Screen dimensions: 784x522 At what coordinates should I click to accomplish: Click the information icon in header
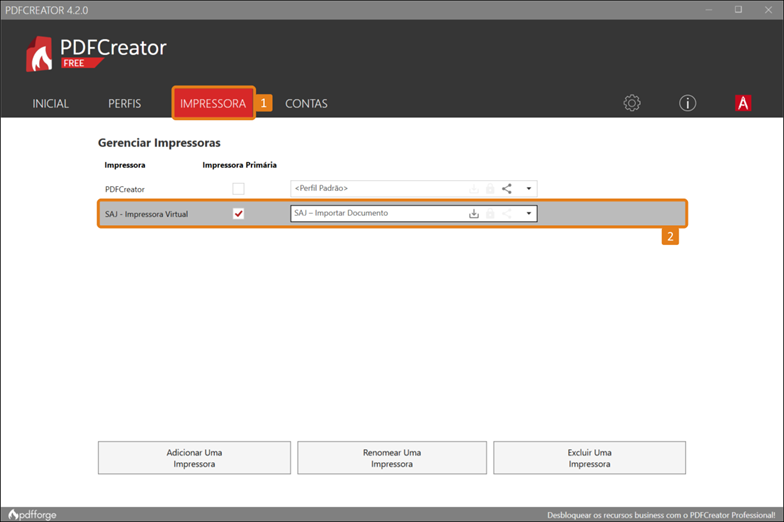[688, 103]
